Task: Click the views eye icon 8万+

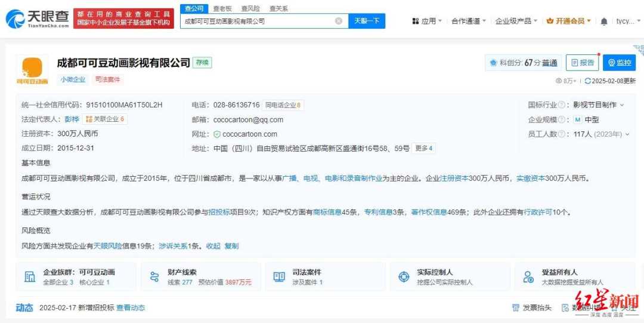Action: (559, 81)
